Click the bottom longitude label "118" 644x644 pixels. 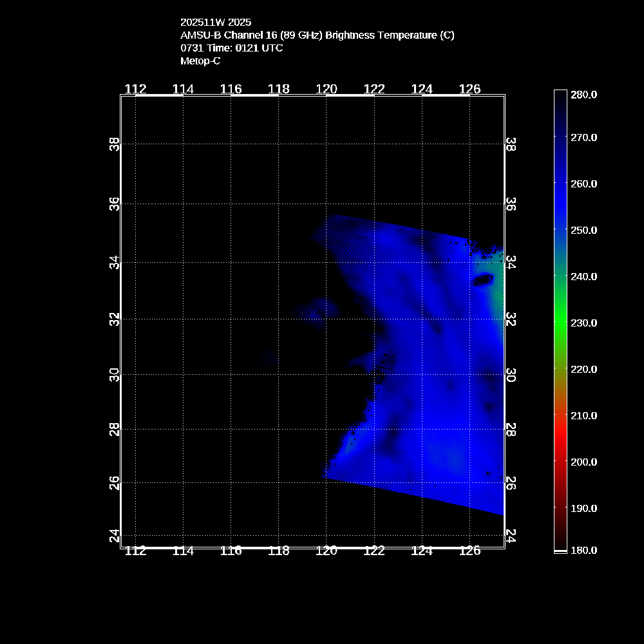click(278, 551)
